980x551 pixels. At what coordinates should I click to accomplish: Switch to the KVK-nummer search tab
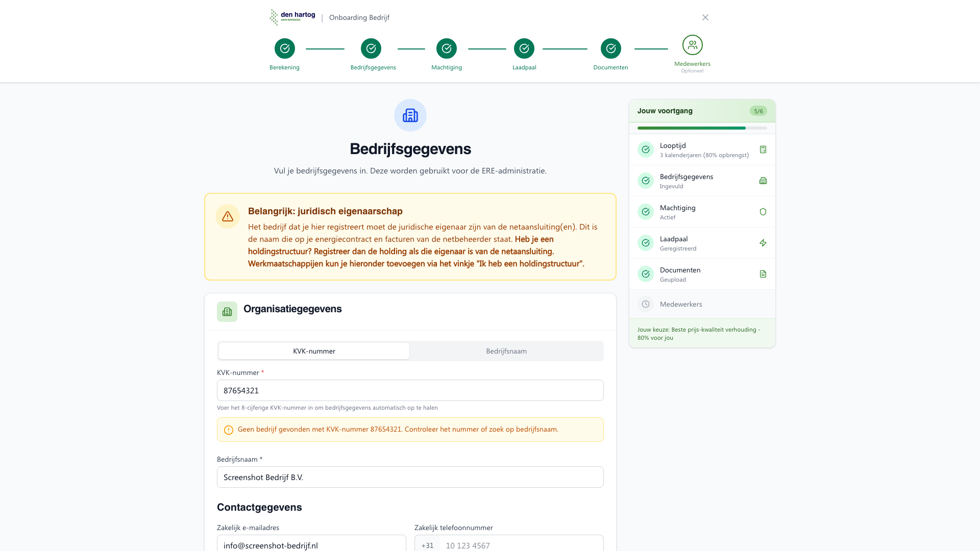pos(314,351)
